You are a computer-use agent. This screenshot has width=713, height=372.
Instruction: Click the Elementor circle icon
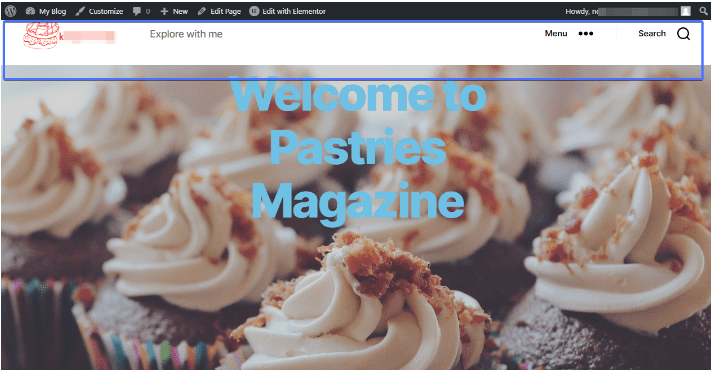coord(254,11)
